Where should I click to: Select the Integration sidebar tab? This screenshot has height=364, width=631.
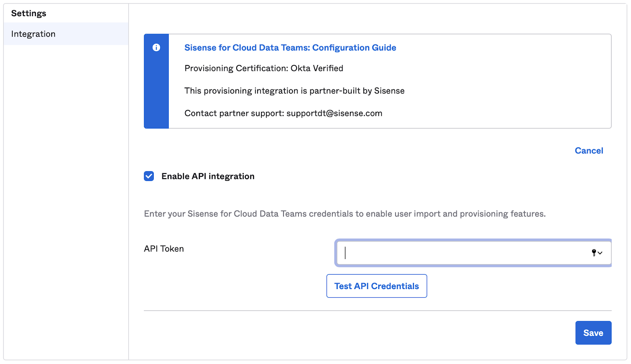coord(66,34)
